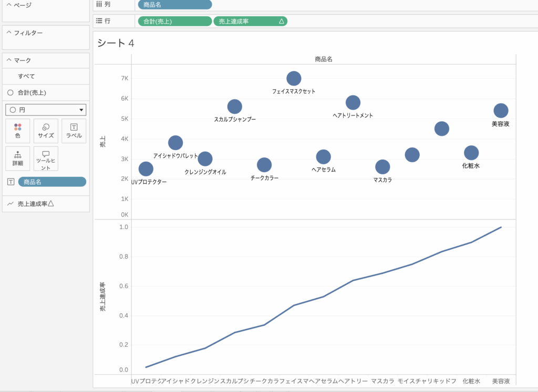Select the アイシャドウパレット circle mark

point(175,143)
